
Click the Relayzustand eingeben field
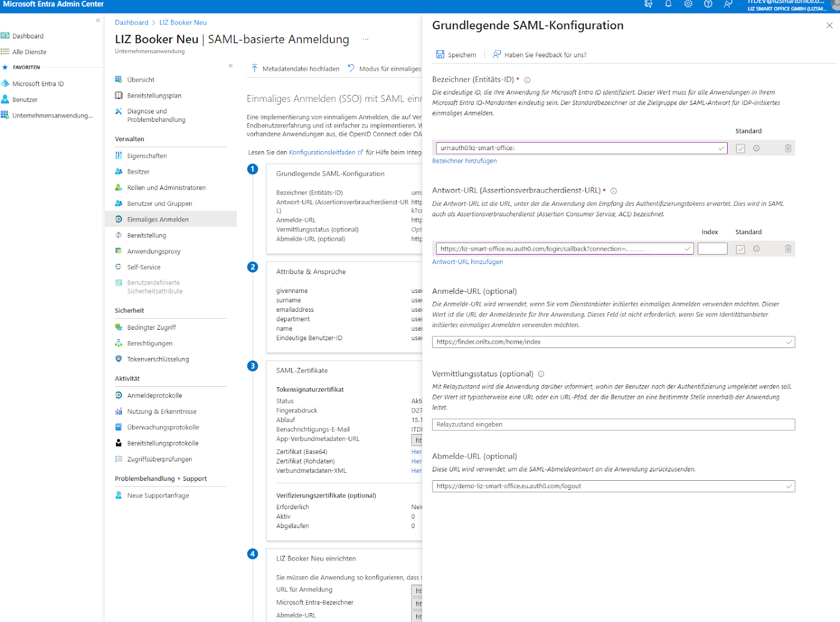[613, 425]
